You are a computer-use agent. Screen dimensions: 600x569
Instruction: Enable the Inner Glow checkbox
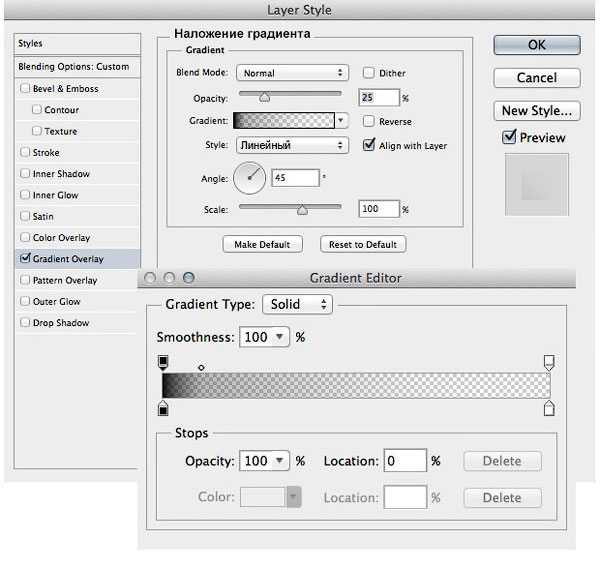(x=25, y=195)
